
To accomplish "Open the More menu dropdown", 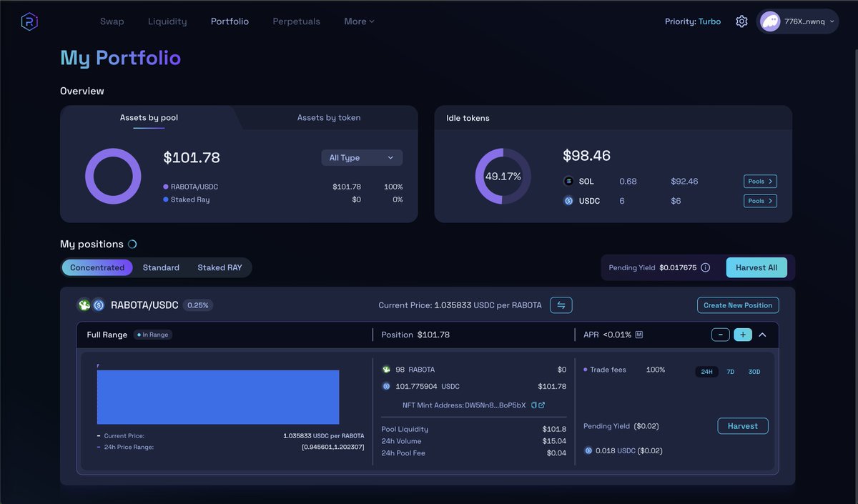I will tap(359, 21).
